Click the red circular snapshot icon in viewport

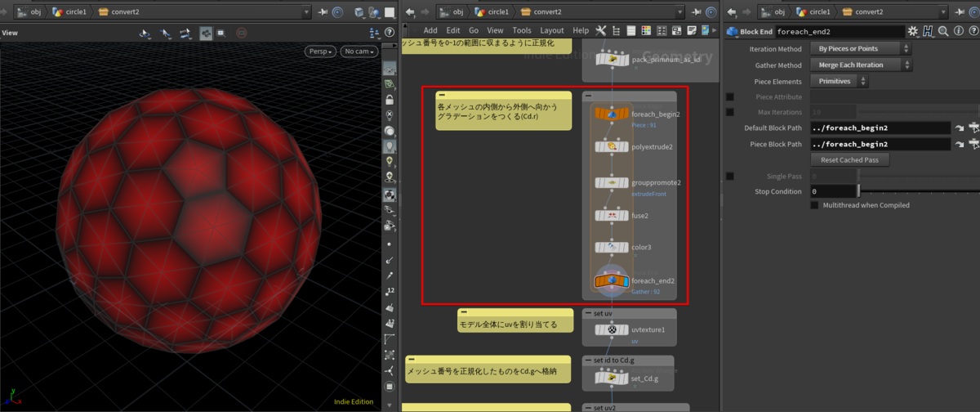pyautogui.click(x=242, y=33)
